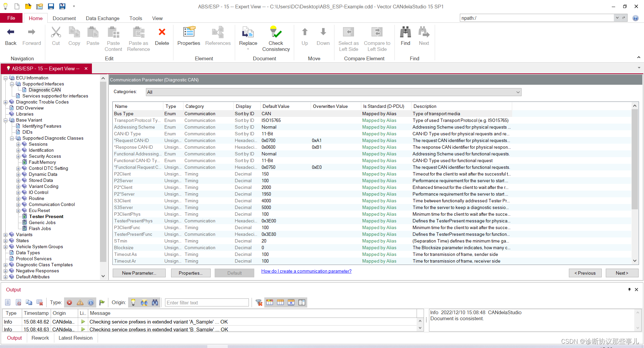Open the View ribbon tab

(157, 18)
